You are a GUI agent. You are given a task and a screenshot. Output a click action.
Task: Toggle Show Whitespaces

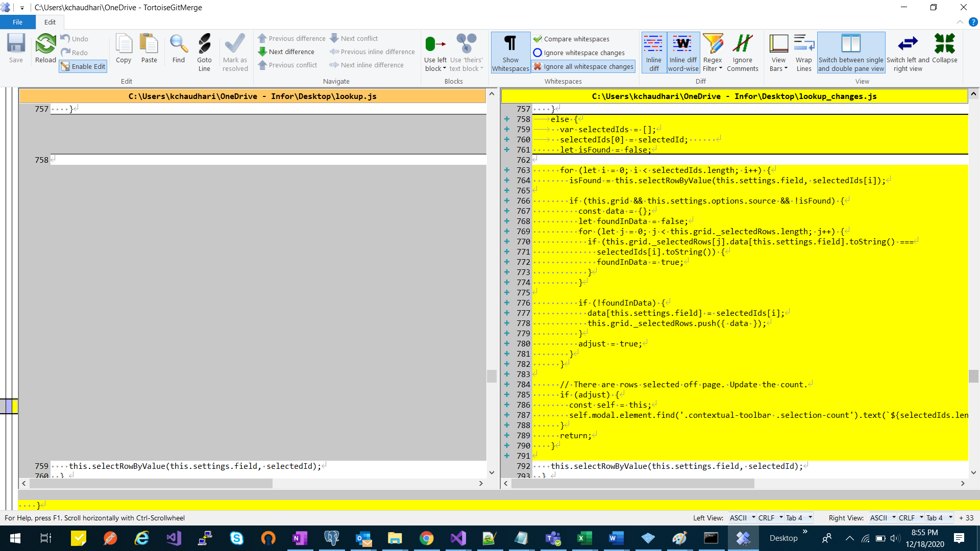tap(510, 52)
